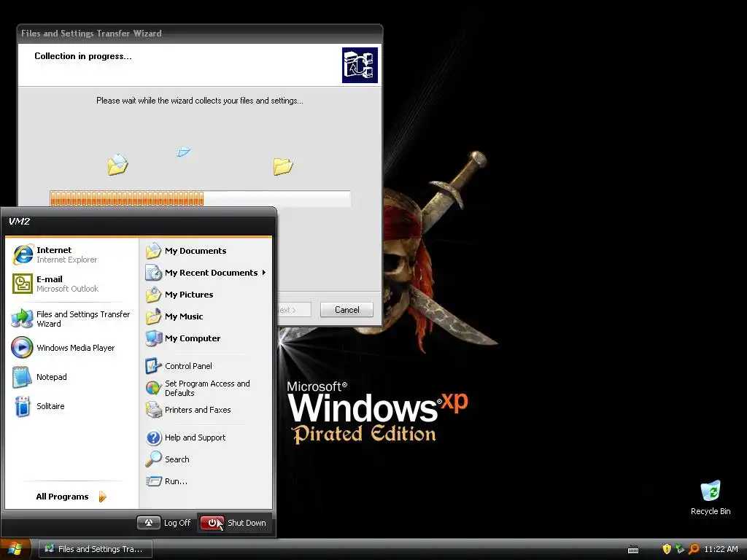This screenshot has width=747, height=560.
Task: Open Set Program Access and Defaults icon
Action: (x=153, y=388)
